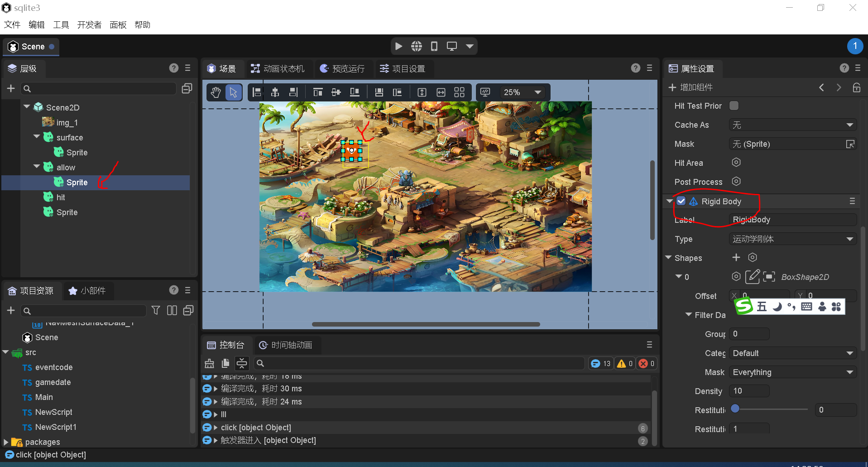Screen dimensions: 868x467
Task: Copy console logs icon
Action: point(225,363)
